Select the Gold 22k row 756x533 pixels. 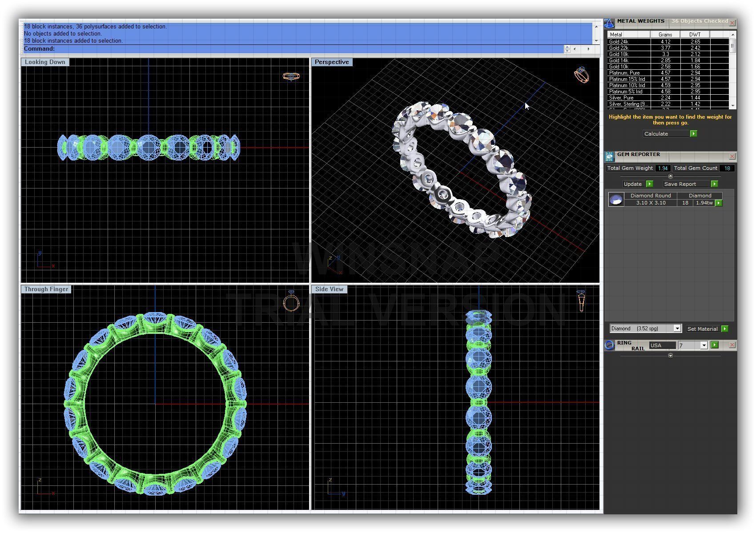pos(668,48)
